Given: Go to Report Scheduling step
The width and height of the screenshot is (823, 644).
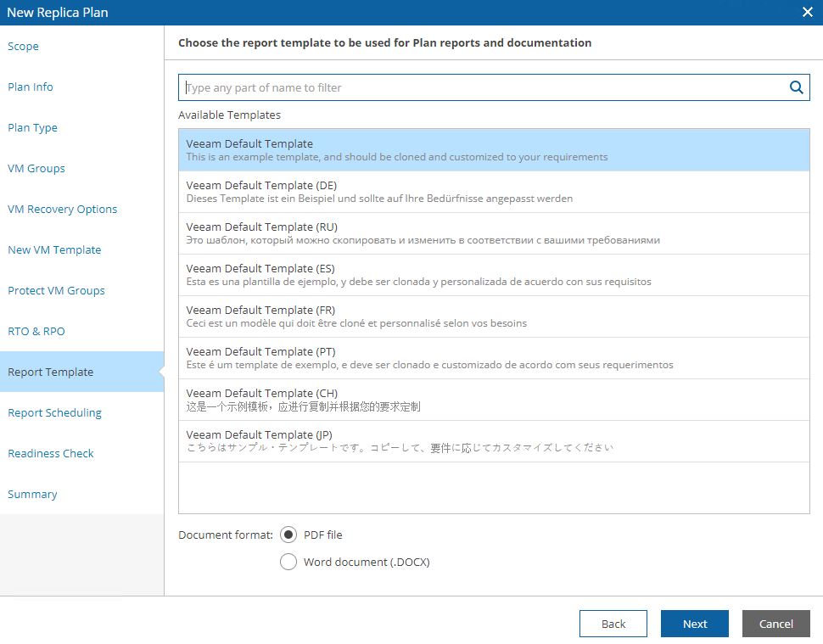Looking at the screenshot, I should coord(54,412).
